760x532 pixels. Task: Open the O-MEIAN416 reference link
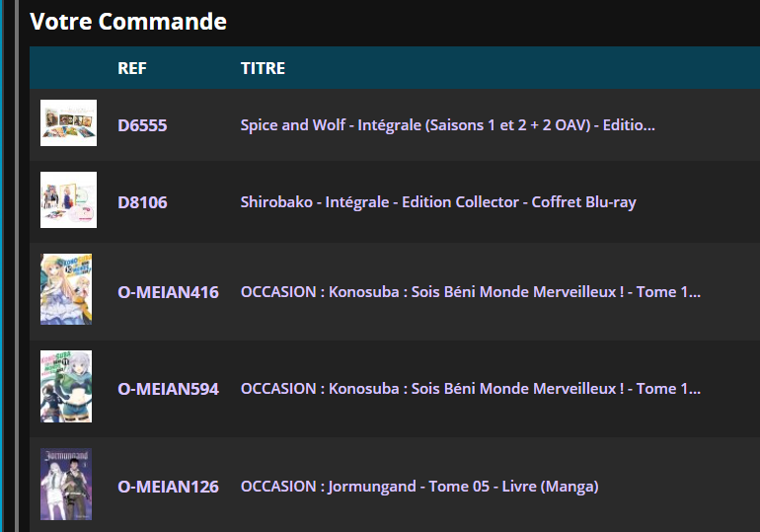(168, 292)
